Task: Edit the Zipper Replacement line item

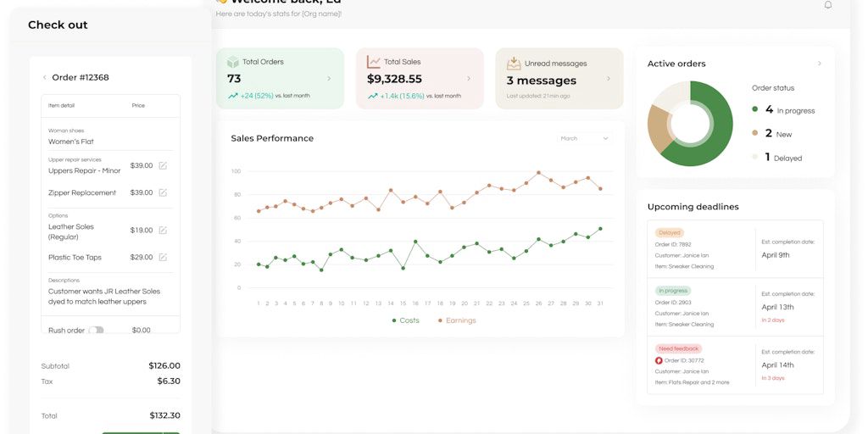Action: click(163, 192)
